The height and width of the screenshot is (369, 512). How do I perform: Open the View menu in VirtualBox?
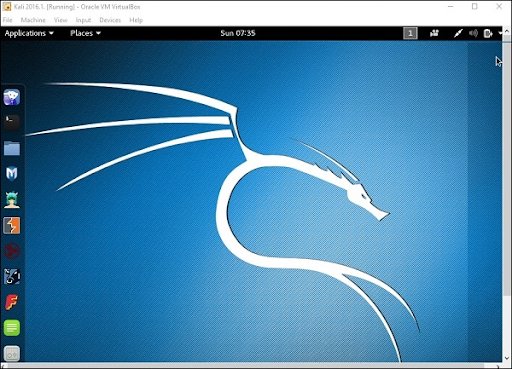61,20
